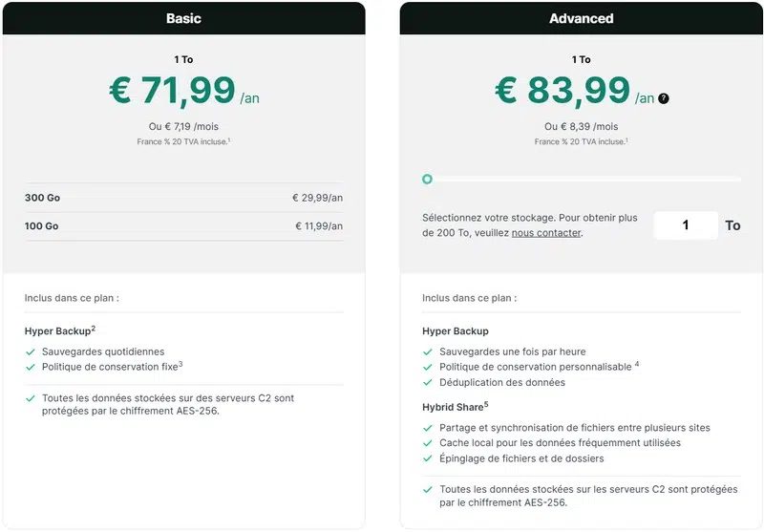The image size is (764, 532).
Task: Click checkmark beside Politique de conservation fixe
Action: (x=30, y=367)
